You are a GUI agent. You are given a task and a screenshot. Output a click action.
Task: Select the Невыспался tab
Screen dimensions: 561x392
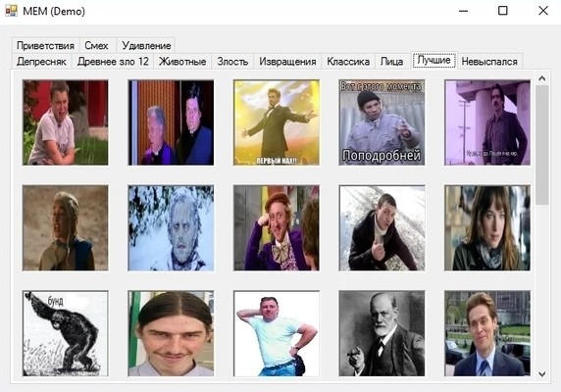click(489, 62)
